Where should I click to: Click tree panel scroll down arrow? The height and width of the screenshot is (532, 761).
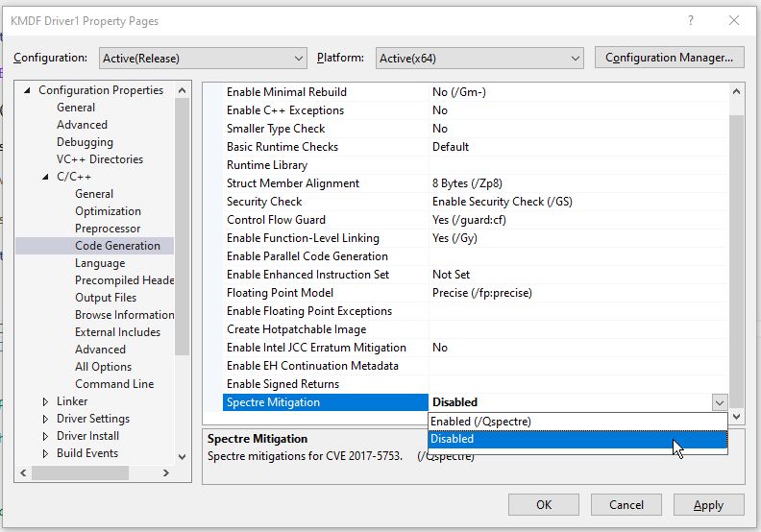pos(182,457)
